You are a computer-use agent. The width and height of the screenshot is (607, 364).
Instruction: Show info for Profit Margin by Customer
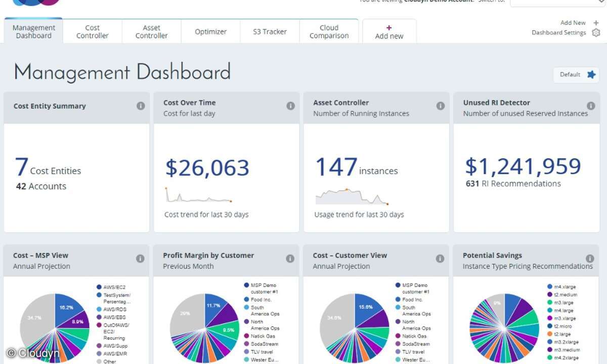click(290, 258)
